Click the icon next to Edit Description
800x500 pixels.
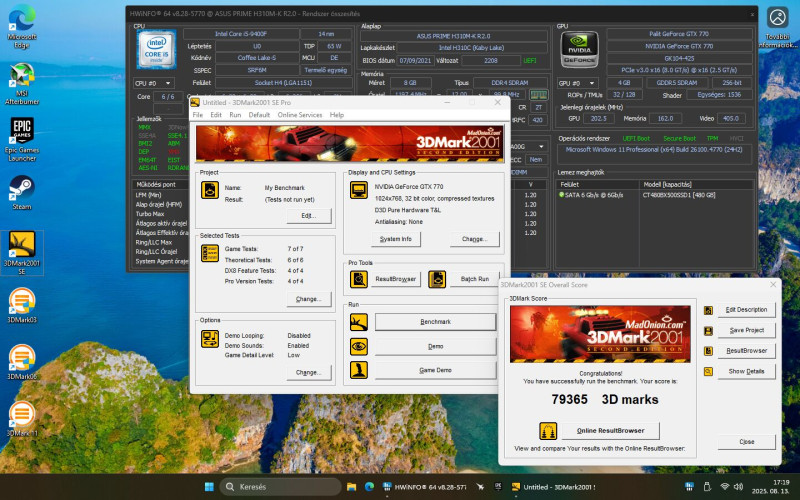(708, 310)
